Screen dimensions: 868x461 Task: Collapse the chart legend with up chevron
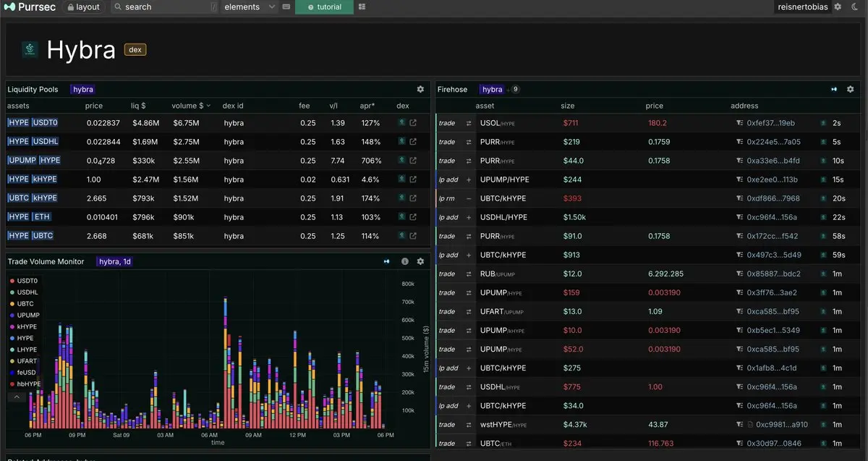point(17,397)
